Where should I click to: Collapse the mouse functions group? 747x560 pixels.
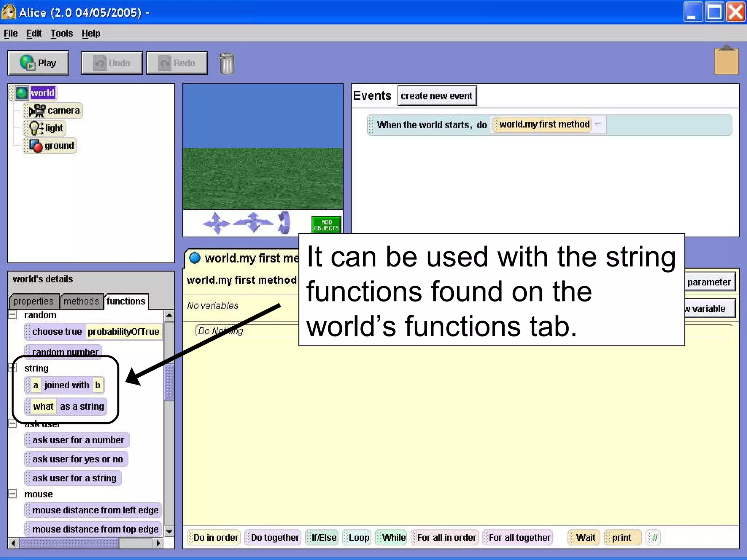click(12, 494)
